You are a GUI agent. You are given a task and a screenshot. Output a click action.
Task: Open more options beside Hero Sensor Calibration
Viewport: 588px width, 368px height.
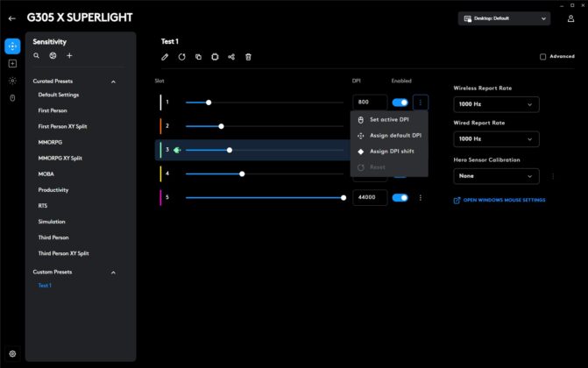point(553,176)
